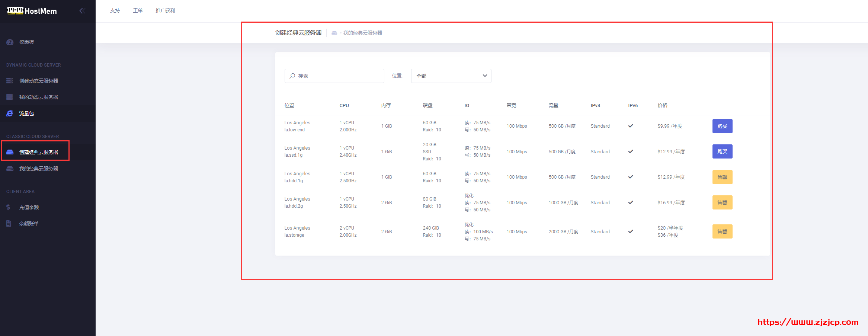868x336 pixels.
Task: Click 购买 for the la.low-end plan
Action: tap(722, 126)
